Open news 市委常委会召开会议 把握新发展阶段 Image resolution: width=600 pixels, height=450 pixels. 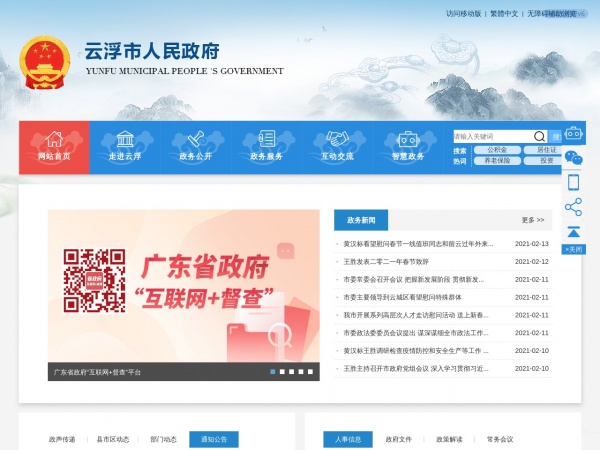click(x=414, y=280)
